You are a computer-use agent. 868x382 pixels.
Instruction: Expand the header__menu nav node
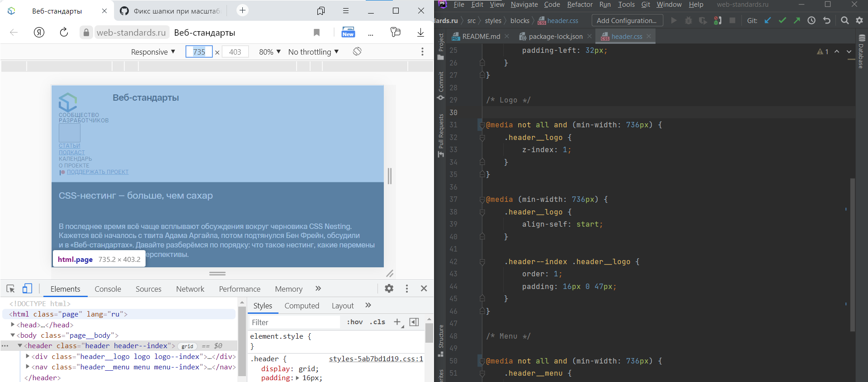pyautogui.click(x=28, y=367)
